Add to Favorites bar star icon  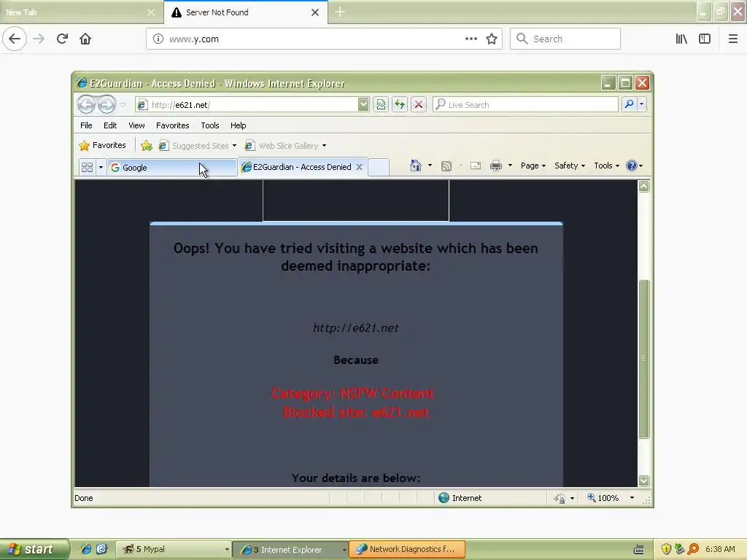tap(147, 146)
